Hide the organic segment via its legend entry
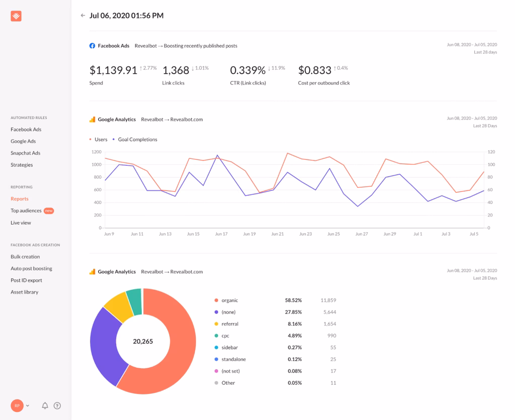Viewport: 515px width, 420px height. click(x=230, y=300)
